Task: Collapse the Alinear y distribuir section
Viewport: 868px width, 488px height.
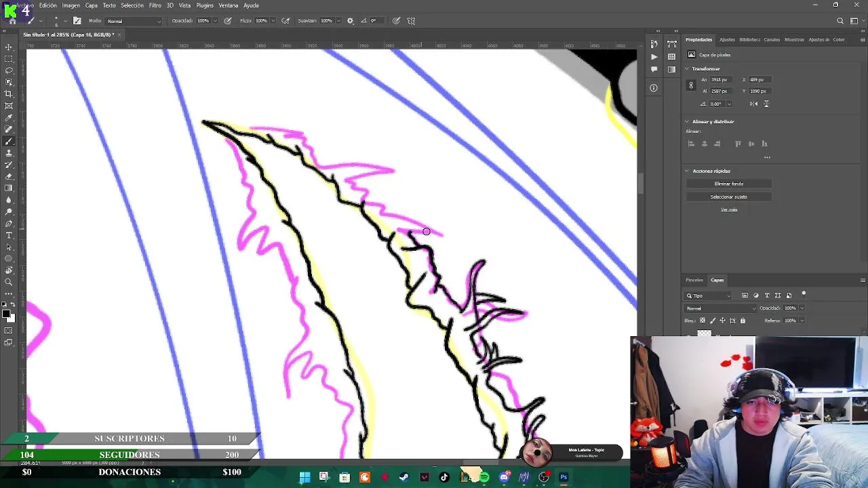Action: (x=687, y=122)
